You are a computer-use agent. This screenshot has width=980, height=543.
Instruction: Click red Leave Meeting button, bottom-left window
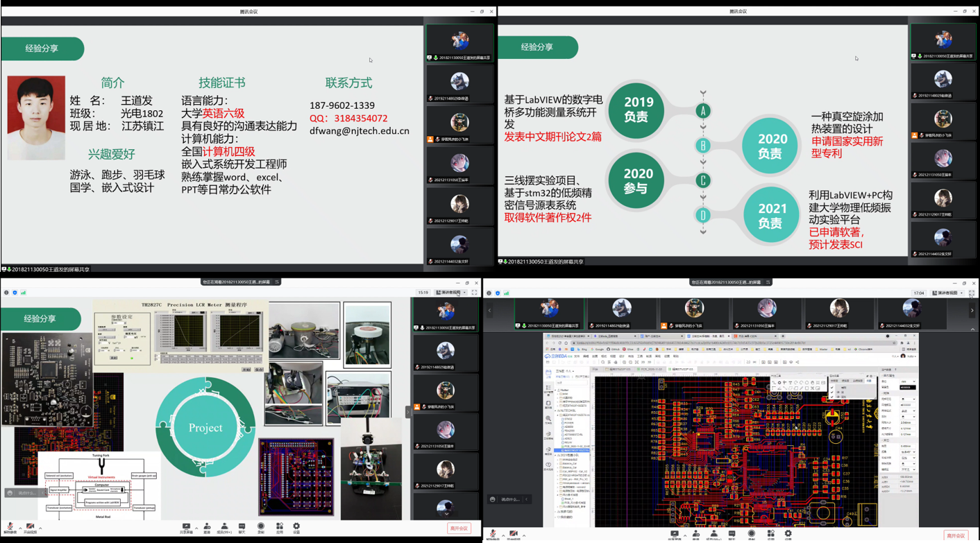pos(459,528)
